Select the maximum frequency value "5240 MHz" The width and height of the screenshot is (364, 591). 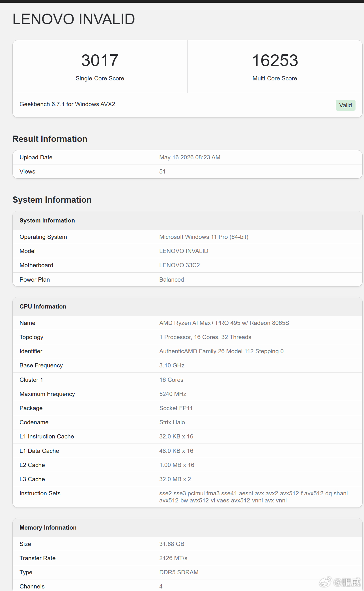click(x=173, y=394)
